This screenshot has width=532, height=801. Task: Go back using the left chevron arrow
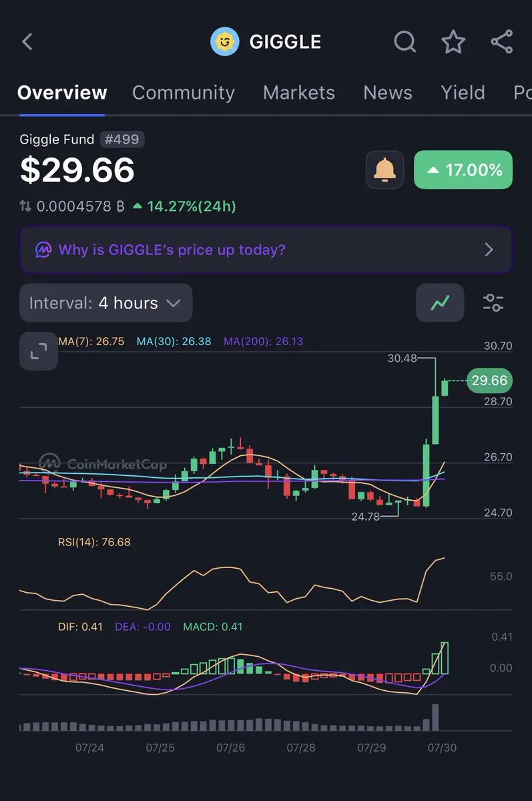(27, 42)
